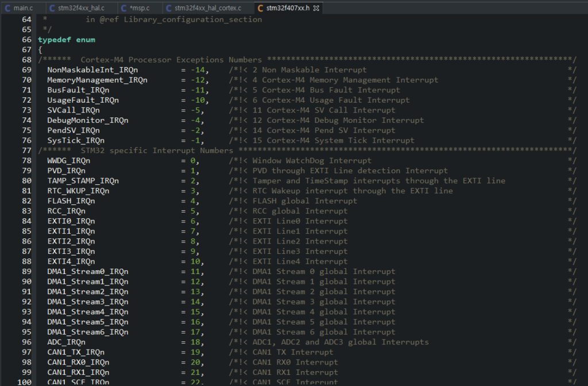This screenshot has height=386, width=588.
Task: Click SysTick_IRQn identifier
Action: (76, 140)
